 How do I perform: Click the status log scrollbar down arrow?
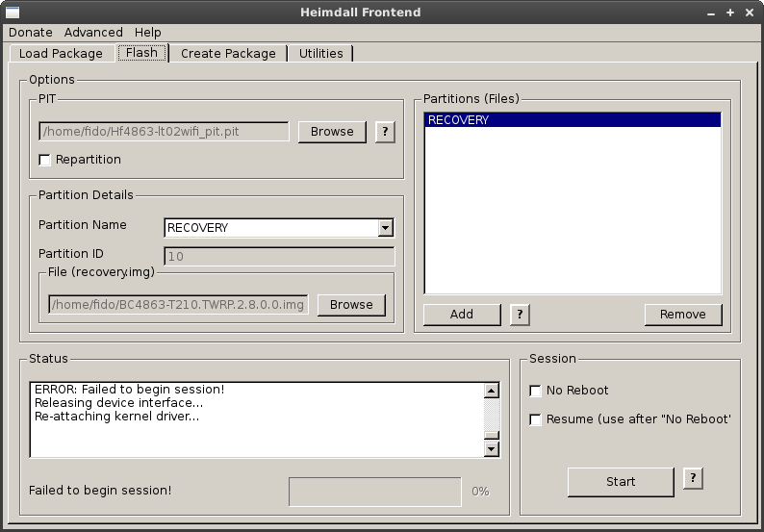(491, 448)
